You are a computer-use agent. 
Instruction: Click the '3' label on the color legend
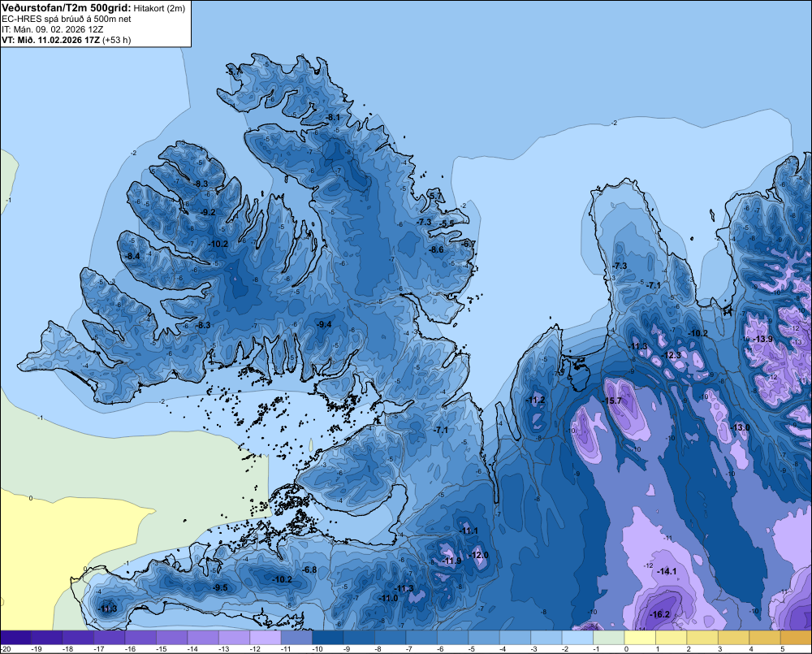(x=719, y=649)
